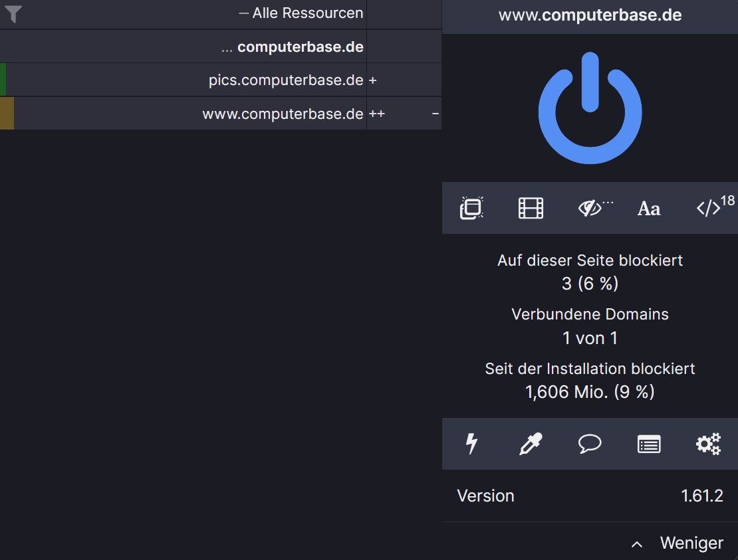The image size is (738, 560).
Task: Open the logger with the list icon
Action: [649, 444]
